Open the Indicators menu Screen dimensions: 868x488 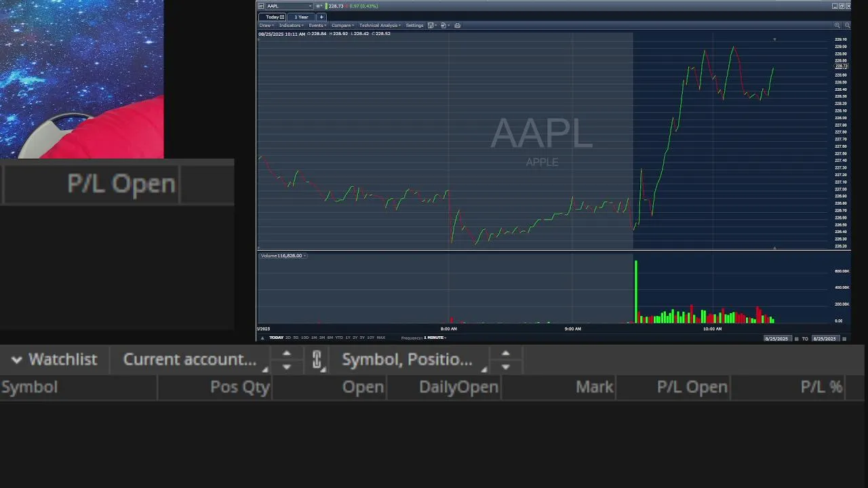click(292, 26)
